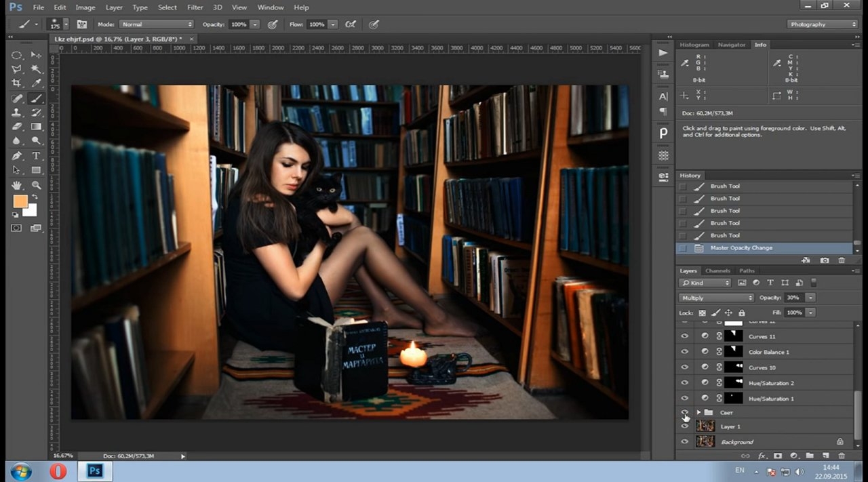Create new snapshot in History panel

[825, 260]
